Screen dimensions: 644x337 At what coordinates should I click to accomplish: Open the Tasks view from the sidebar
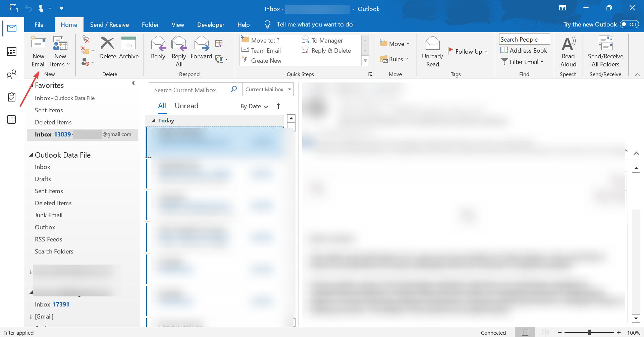point(12,97)
